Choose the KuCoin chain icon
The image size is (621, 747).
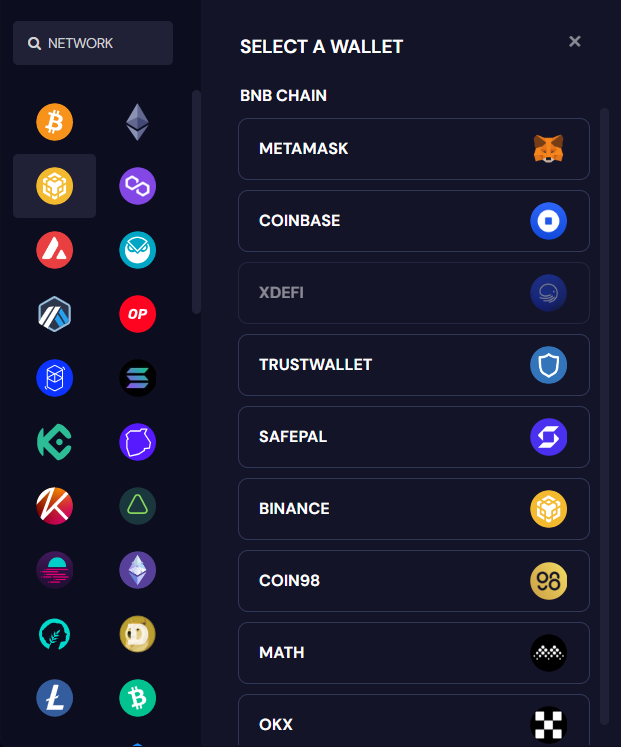[55, 442]
